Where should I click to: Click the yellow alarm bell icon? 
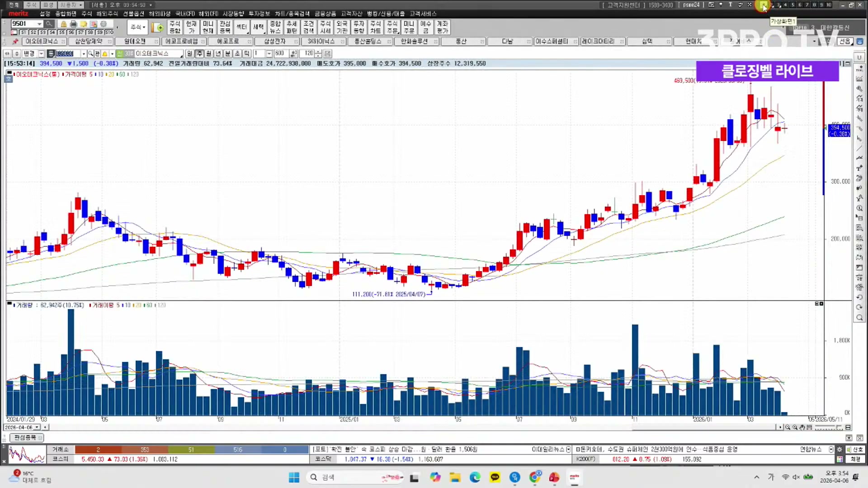[x=105, y=53]
